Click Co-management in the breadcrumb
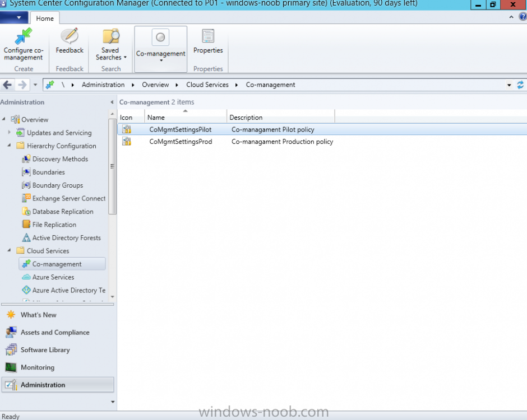This screenshot has height=420, width=527. coord(270,85)
